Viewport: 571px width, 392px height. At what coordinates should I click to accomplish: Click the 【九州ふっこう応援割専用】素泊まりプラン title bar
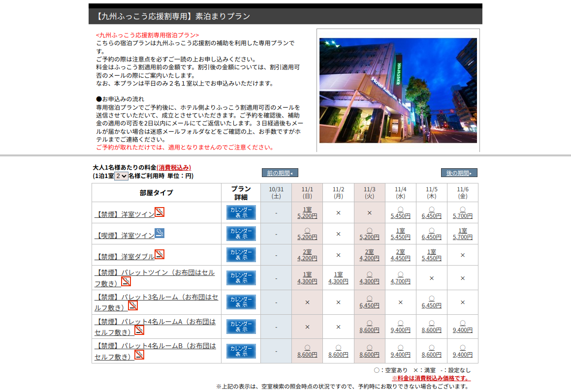(285, 16)
